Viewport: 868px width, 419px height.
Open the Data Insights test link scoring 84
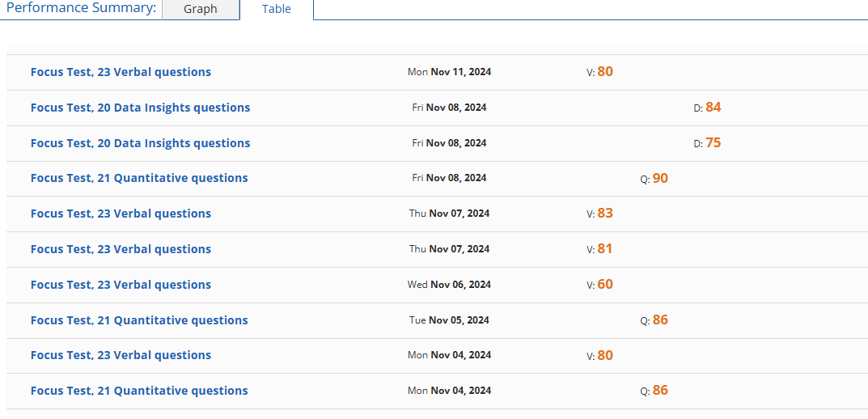140,108
